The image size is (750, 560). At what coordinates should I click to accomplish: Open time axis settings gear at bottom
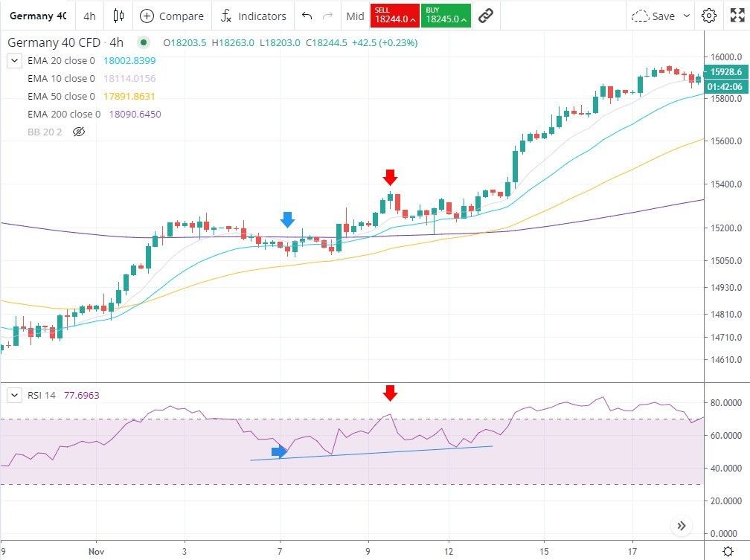(x=728, y=551)
